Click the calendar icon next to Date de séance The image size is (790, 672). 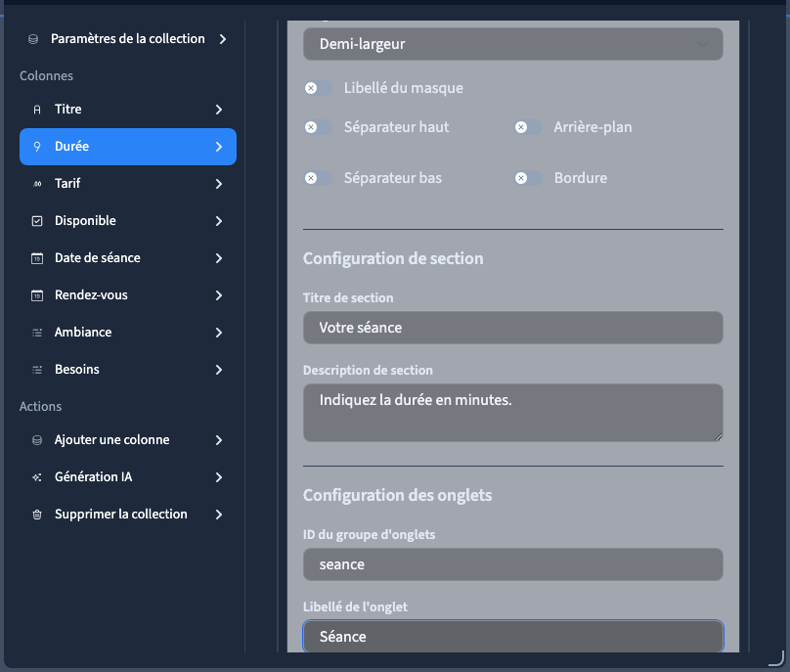pos(37,258)
